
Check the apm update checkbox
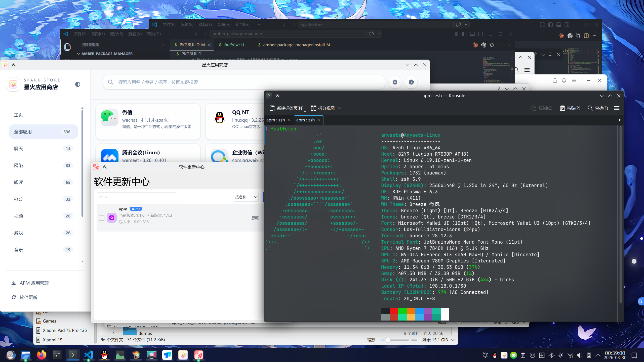pyautogui.click(x=102, y=218)
